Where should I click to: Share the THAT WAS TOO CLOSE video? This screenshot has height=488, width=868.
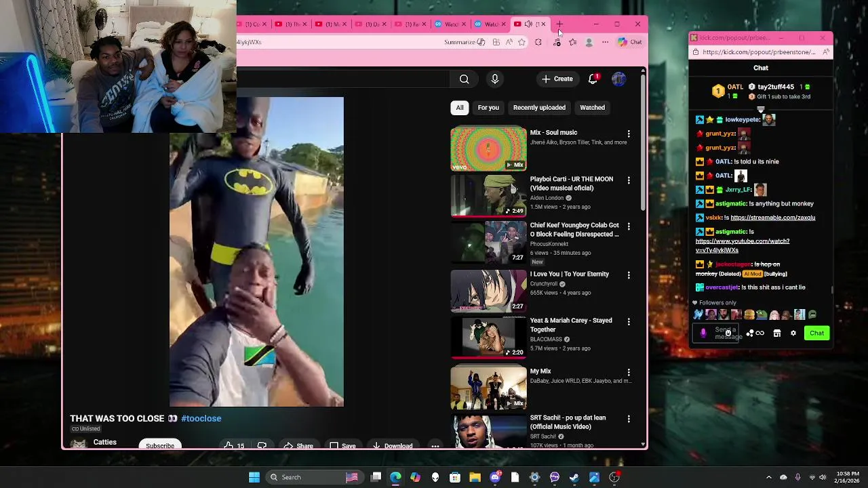click(298, 445)
